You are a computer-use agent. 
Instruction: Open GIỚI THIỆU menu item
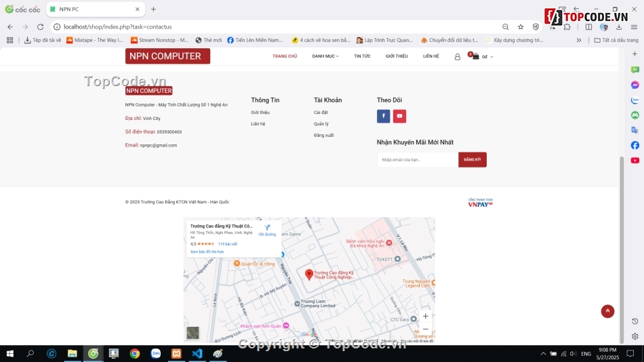[397, 56]
